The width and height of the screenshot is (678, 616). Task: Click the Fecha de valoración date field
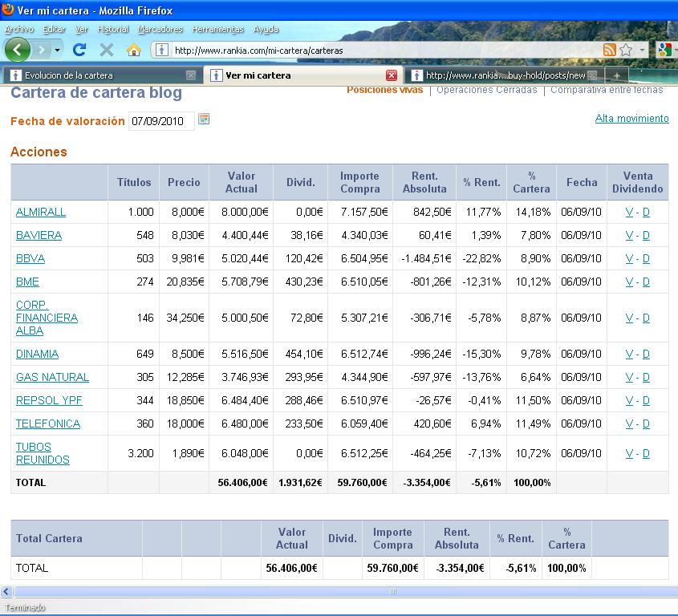[x=160, y=121]
